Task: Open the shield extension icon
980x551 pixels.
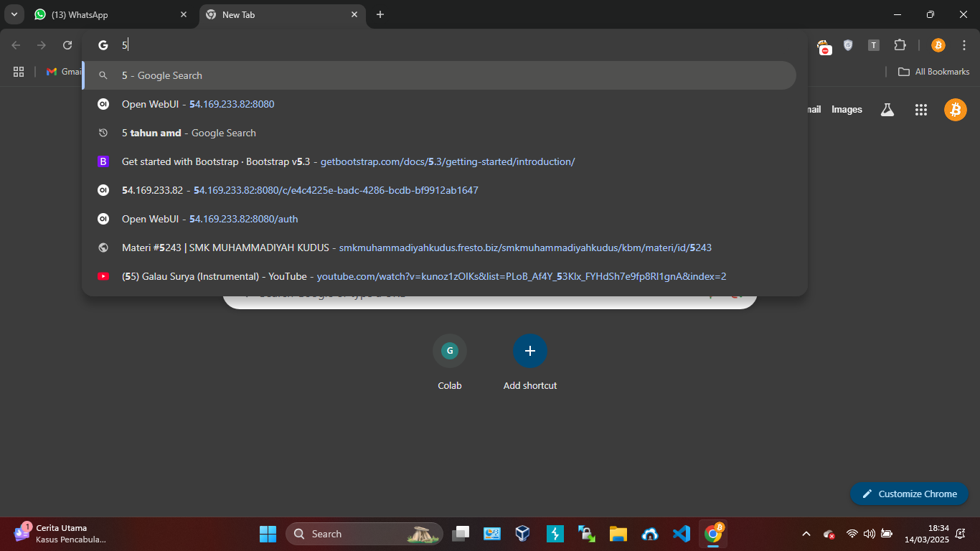Action: 848,45
